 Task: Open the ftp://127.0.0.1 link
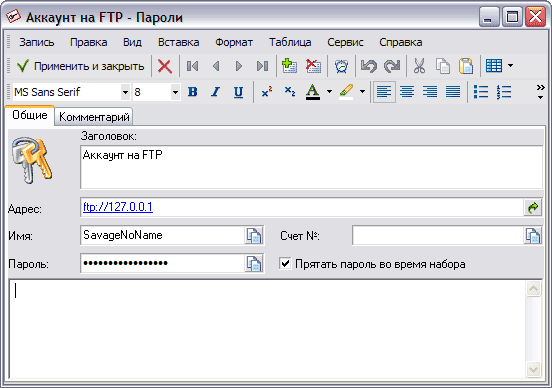tap(118, 207)
